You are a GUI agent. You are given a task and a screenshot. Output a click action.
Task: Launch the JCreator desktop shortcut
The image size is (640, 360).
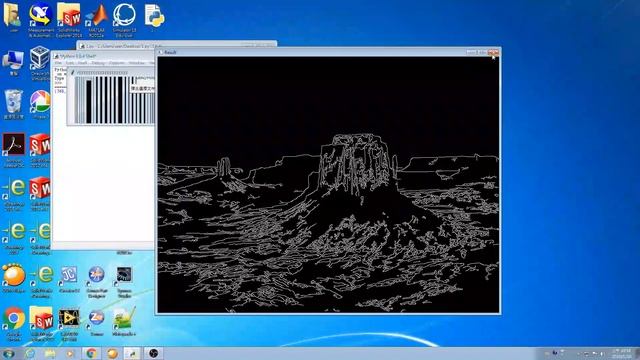(69, 278)
